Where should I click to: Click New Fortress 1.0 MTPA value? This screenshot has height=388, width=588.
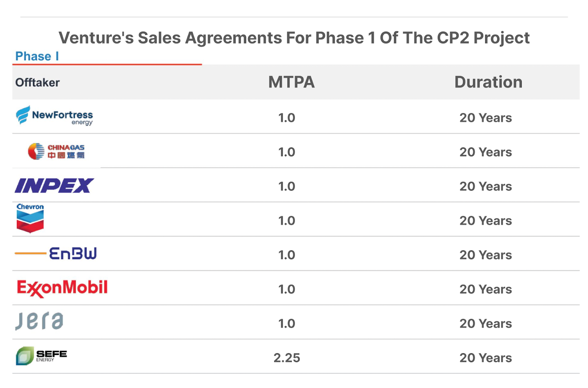[x=287, y=118]
